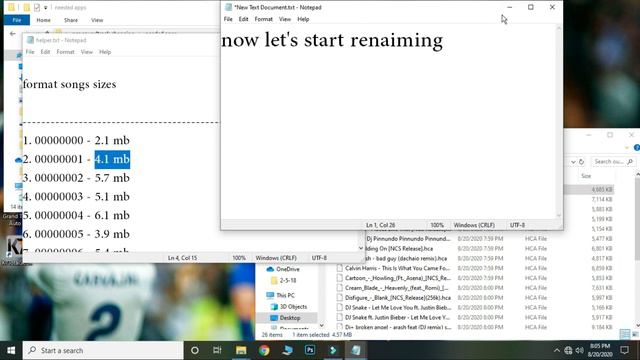Viewport: 640px width, 360px height.
Task: Open Help menu in New Text Document Notepad
Action: tap(303, 19)
